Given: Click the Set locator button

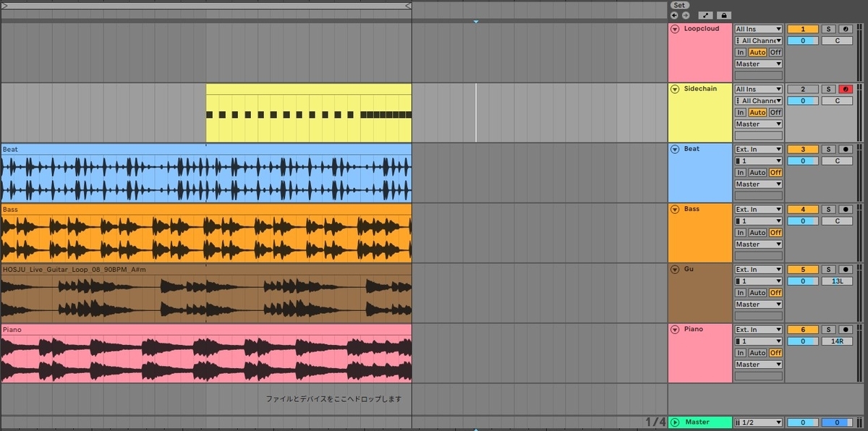Looking at the screenshot, I should (678, 5).
